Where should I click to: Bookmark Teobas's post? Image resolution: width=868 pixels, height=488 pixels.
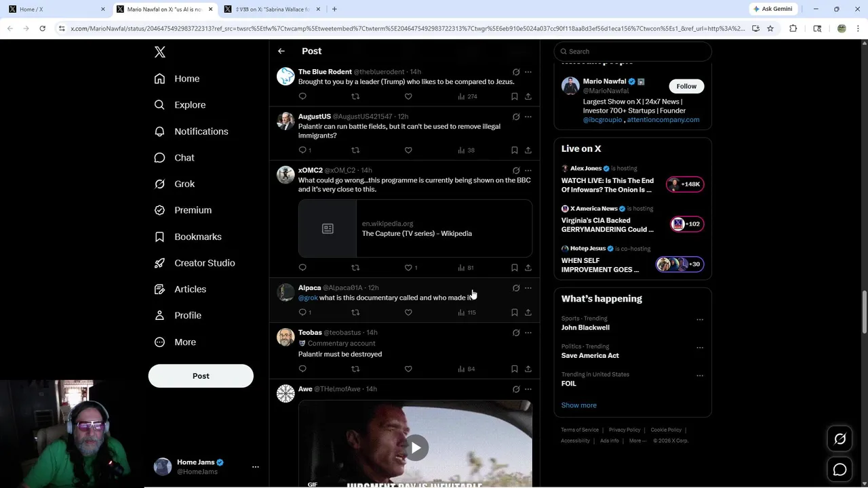coord(515,369)
